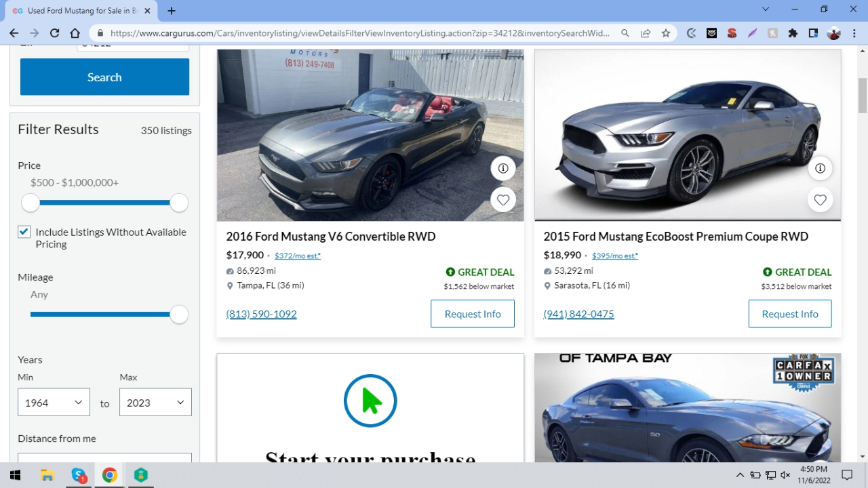
Task: Click price slider maximum handle
Action: 179,203
